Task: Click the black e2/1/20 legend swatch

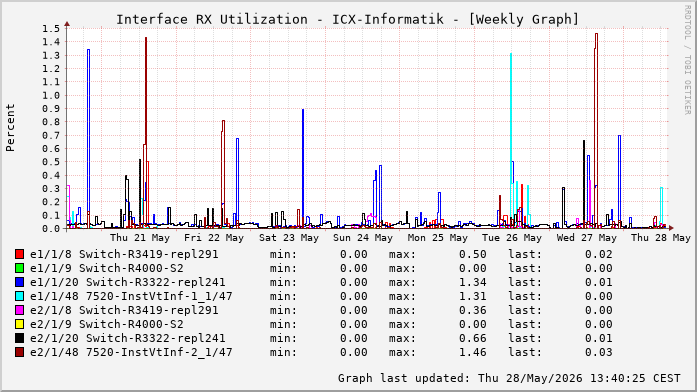Action: [19, 338]
